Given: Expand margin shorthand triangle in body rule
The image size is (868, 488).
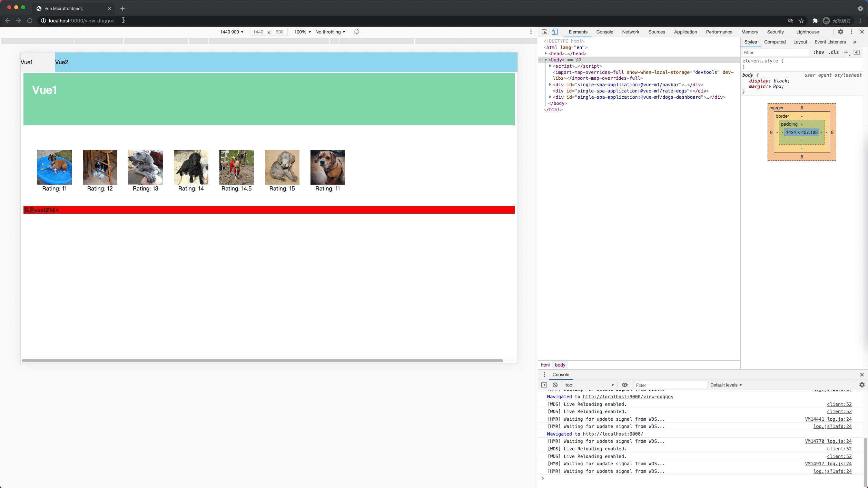Looking at the screenshot, I should tap(770, 87).
